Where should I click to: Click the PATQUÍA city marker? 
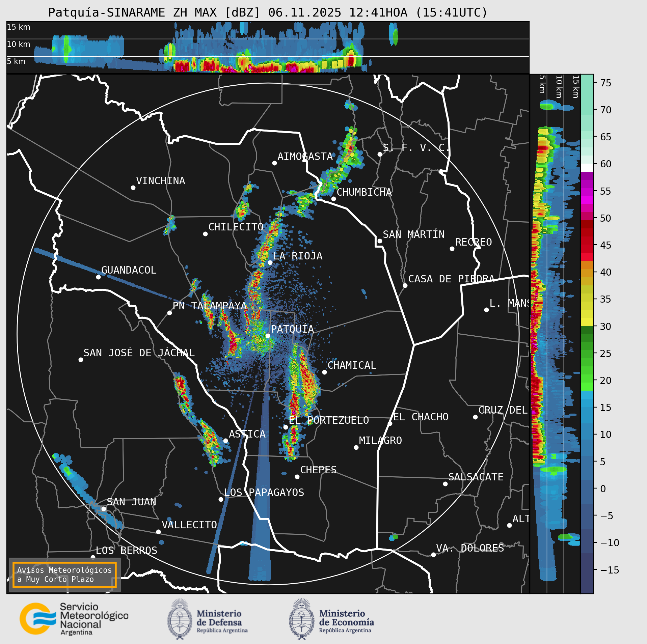pyautogui.click(x=268, y=336)
